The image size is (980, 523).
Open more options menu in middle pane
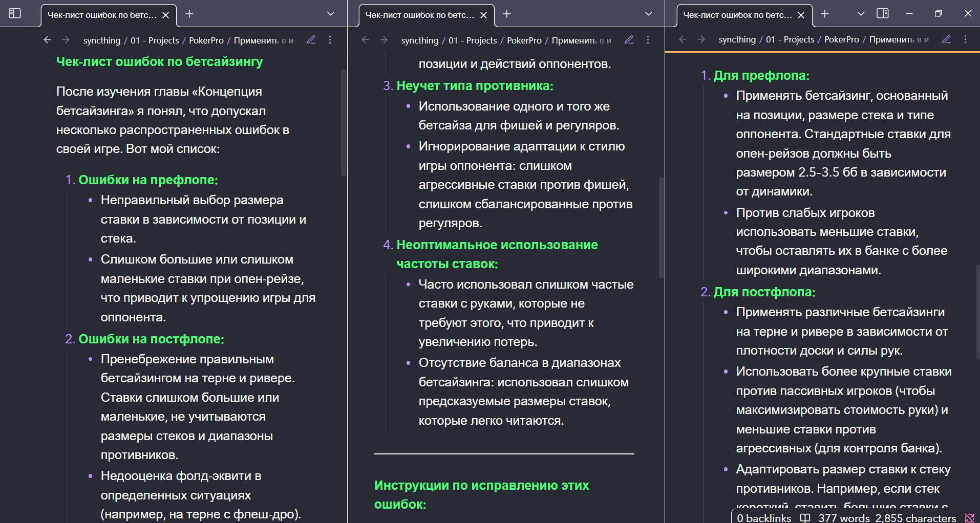pos(648,40)
